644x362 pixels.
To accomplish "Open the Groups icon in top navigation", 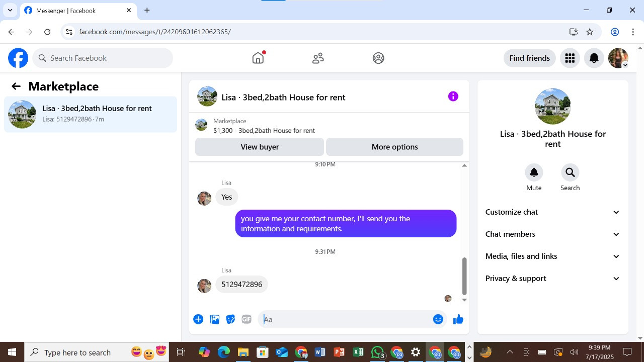I will tap(378, 58).
